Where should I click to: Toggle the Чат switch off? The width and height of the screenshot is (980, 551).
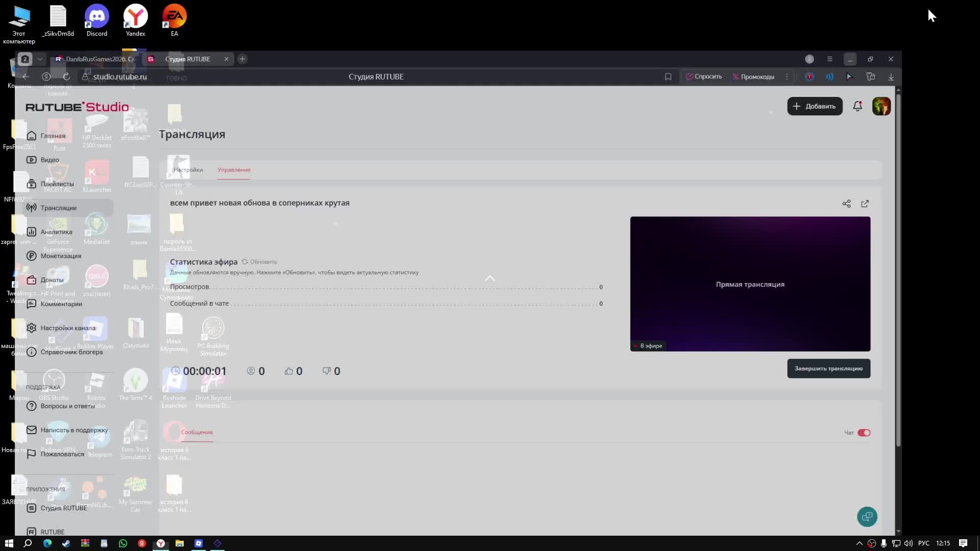(x=864, y=433)
